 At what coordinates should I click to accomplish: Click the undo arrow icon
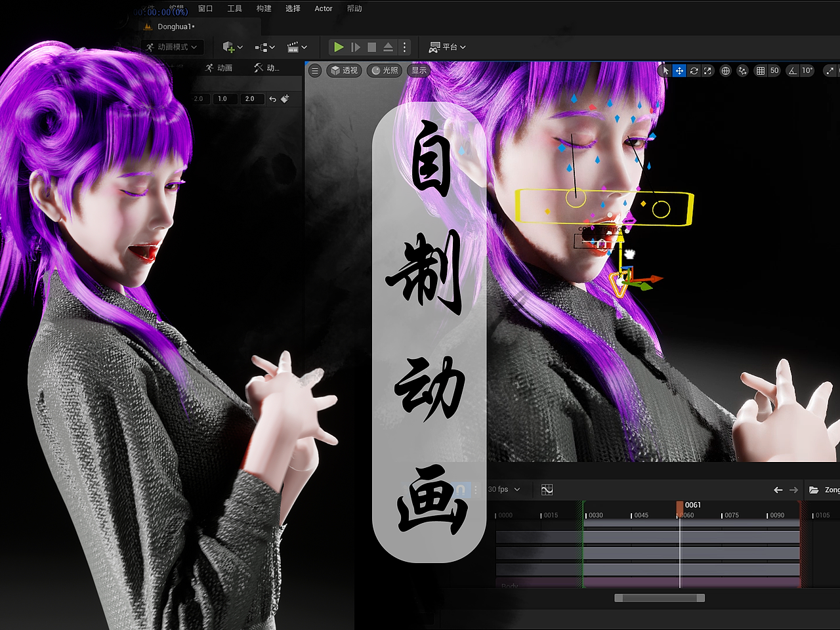point(273,99)
